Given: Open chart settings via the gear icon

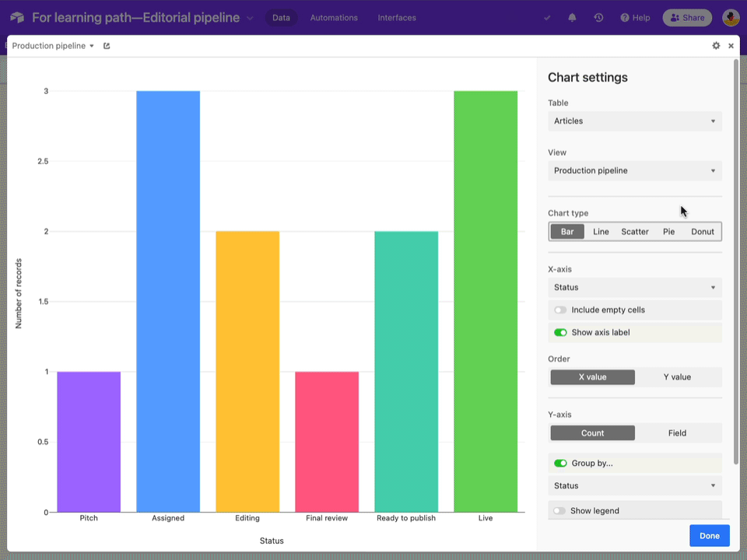Looking at the screenshot, I should [x=716, y=46].
